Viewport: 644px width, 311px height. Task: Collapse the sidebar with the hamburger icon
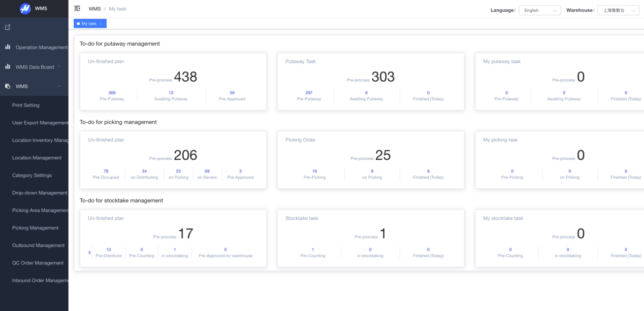click(77, 9)
